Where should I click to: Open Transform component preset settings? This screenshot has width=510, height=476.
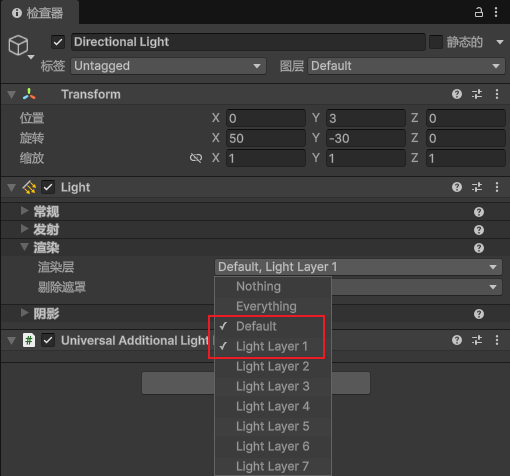tap(477, 94)
